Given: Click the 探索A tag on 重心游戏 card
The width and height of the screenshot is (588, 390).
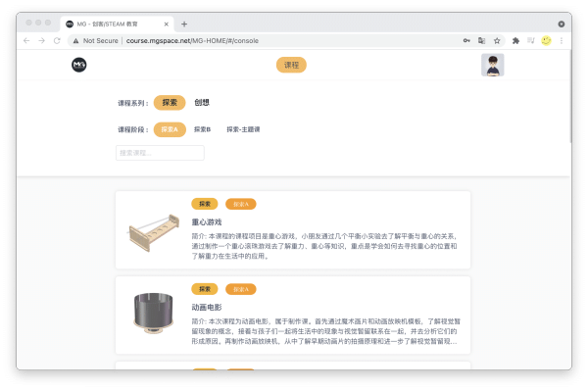Looking at the screenshot, I should click(241, 204).
